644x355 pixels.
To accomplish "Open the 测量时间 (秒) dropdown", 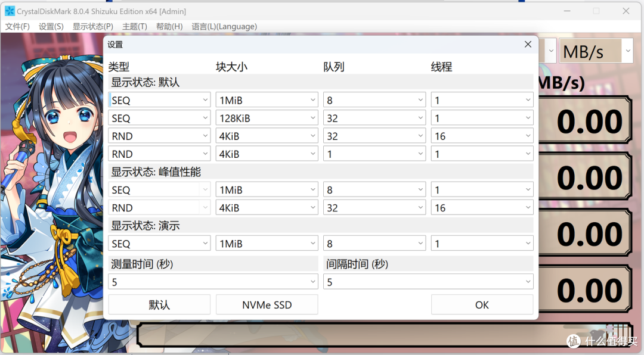I will [213, 282].
